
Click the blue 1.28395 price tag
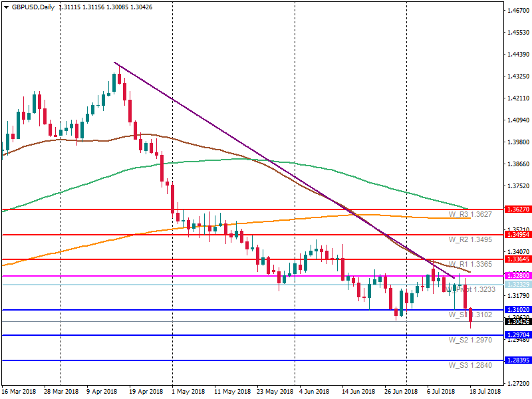click(517, 360)
